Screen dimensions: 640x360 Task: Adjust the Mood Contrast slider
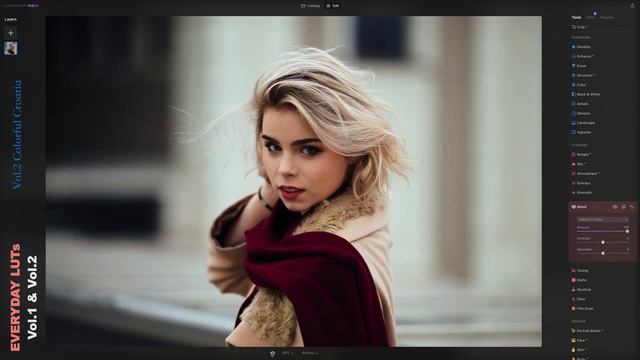coord(603,242)
